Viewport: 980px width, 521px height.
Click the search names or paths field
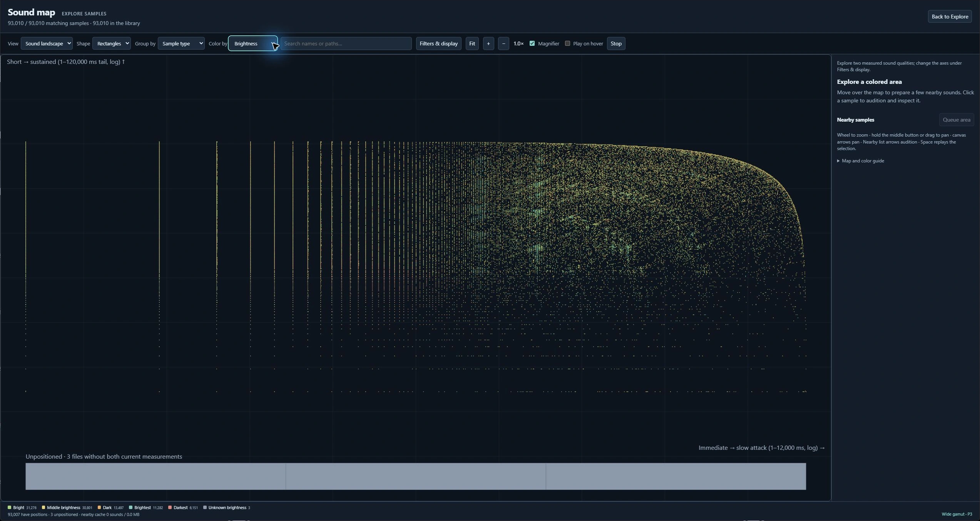point(346,43)
